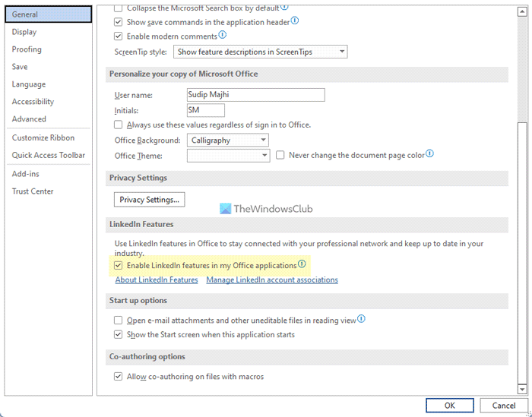Check Always use these values regardless of sign in
Screen dimensions: 532x417
pos(118,125)
